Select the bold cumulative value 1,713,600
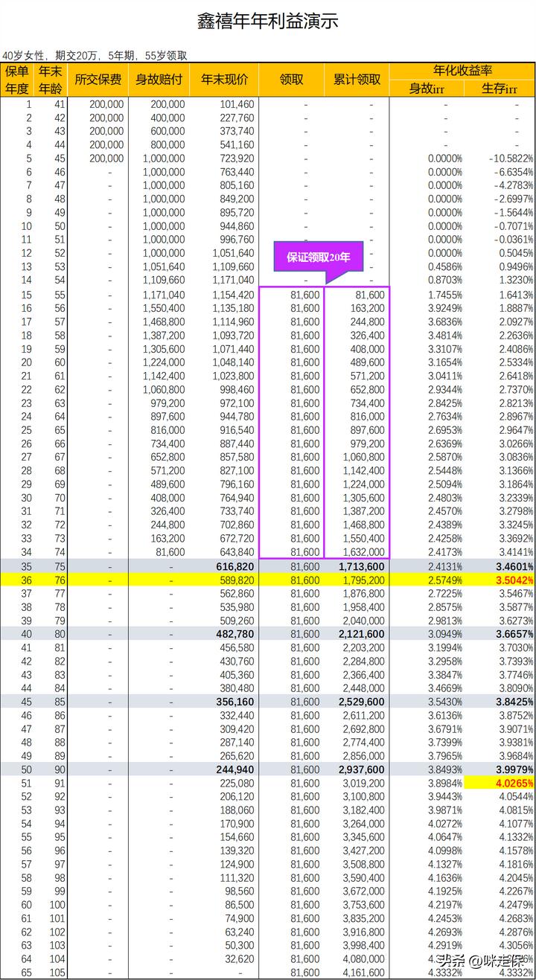This screenshot has width=536, height=980. tap(361, 566)
